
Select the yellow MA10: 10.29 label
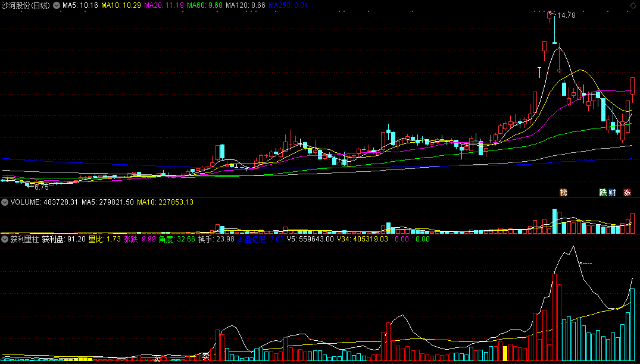pyautogui.click(x=121, y=6)
